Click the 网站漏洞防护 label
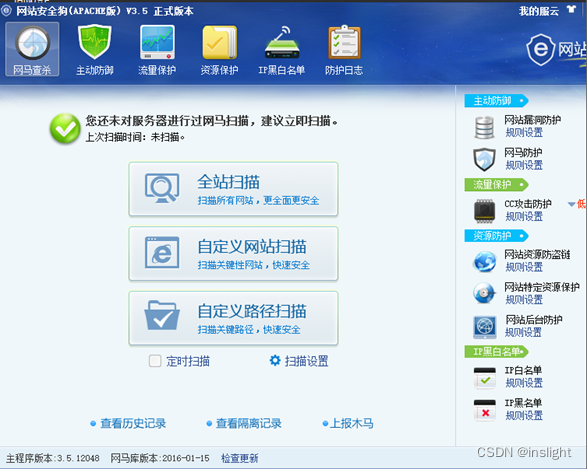 [x=532, y=120]
